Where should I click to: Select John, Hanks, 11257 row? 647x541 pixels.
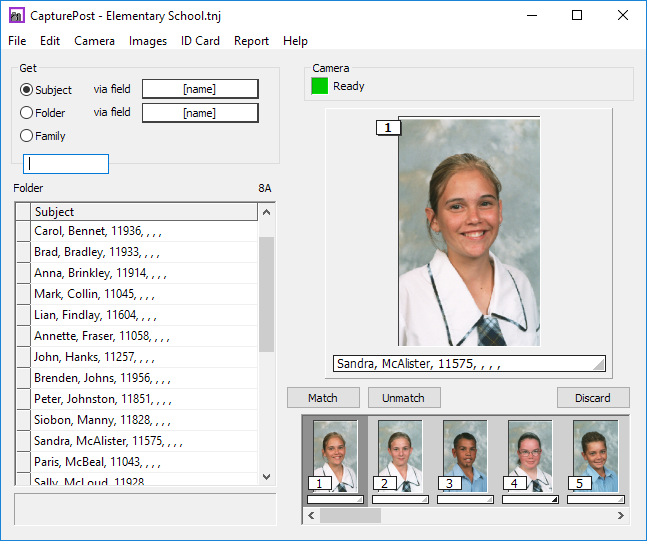(144, 357)
